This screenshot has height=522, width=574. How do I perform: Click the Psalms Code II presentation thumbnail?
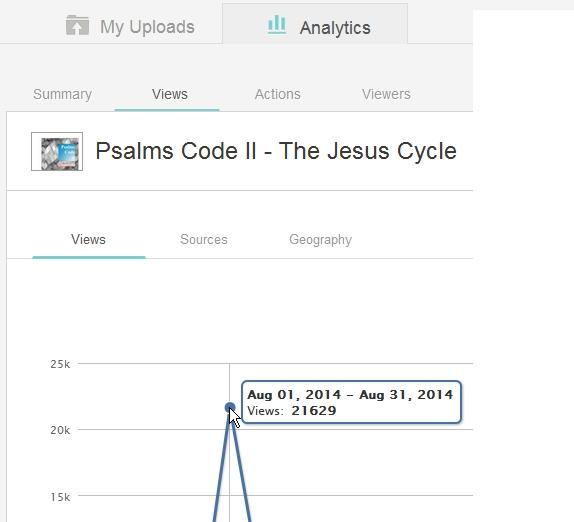[57, 152]
